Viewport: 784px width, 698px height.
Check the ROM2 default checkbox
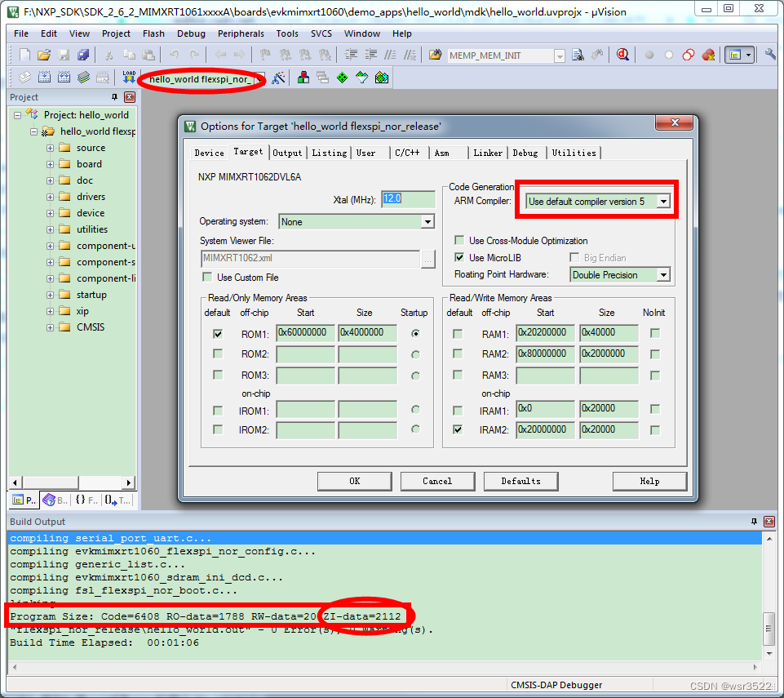(218, 353)
